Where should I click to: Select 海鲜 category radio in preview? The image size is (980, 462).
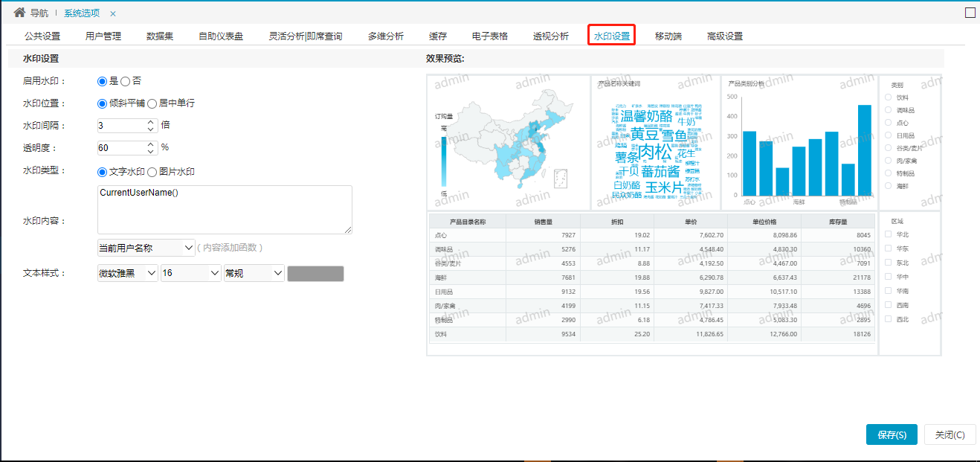[x=888, y=186]
